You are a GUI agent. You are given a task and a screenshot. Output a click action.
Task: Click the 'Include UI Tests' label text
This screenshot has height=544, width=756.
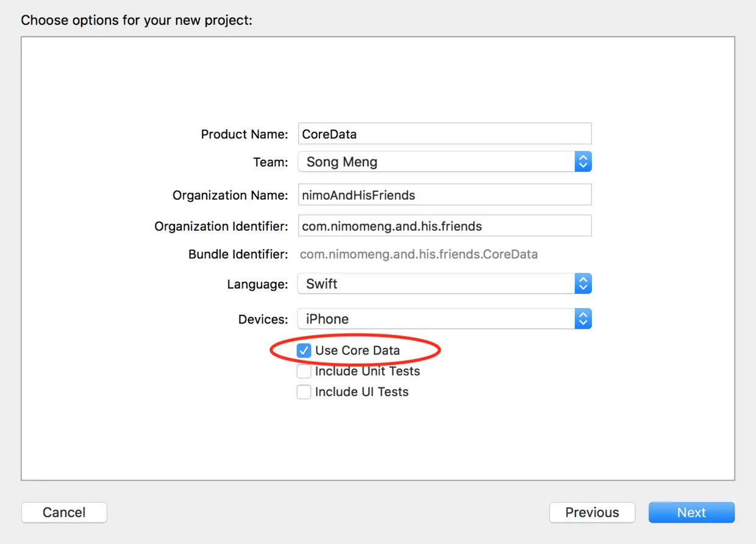(x=362, y=392)
